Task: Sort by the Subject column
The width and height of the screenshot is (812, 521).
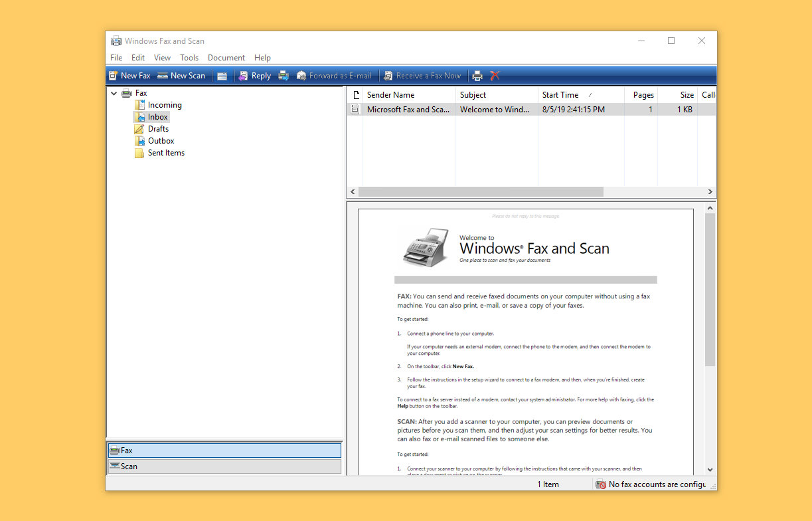Action: point(497,95)
